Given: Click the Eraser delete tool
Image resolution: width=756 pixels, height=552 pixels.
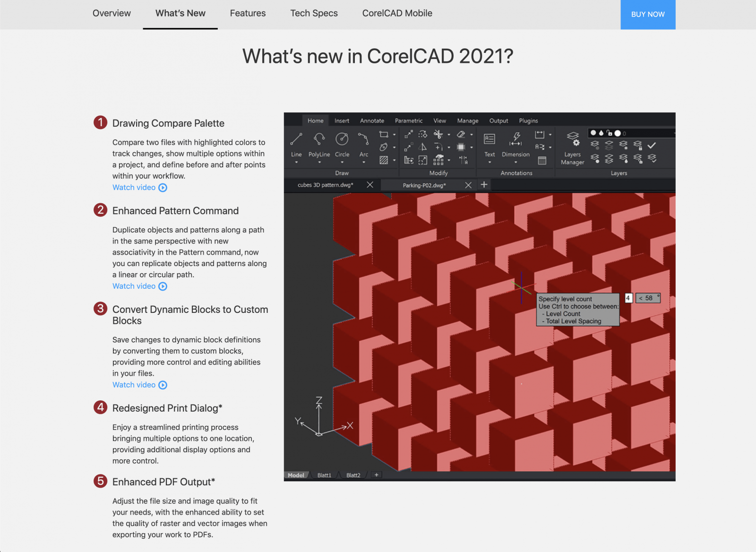Looking at the screenshot, I should [461, 134].
